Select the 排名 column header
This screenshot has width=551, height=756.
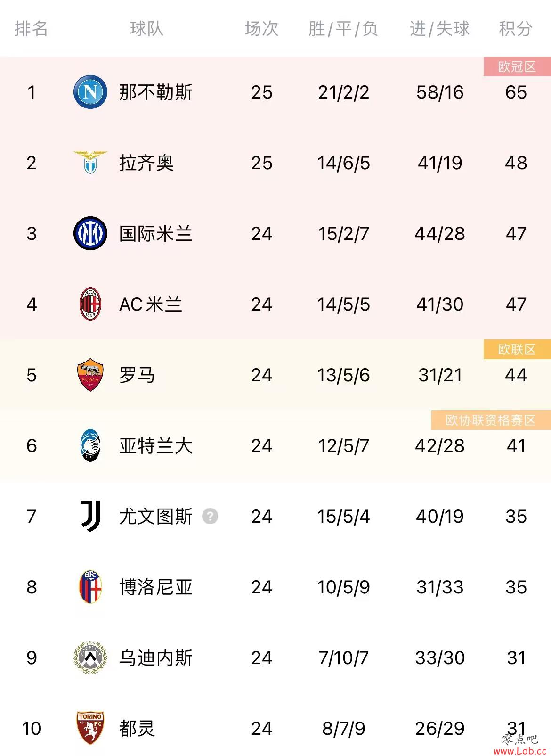click(x=31, y=29)
